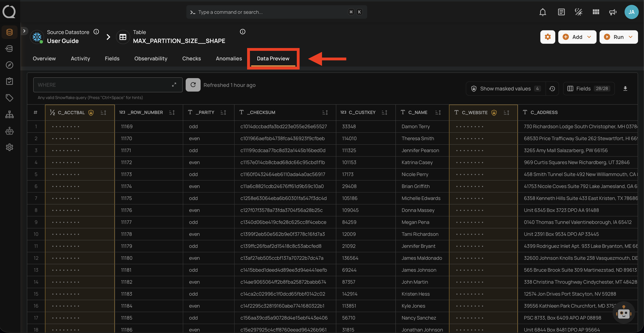
Task: Click the lock icon on the C_WEBSITE column
Action: pos(494,112)
